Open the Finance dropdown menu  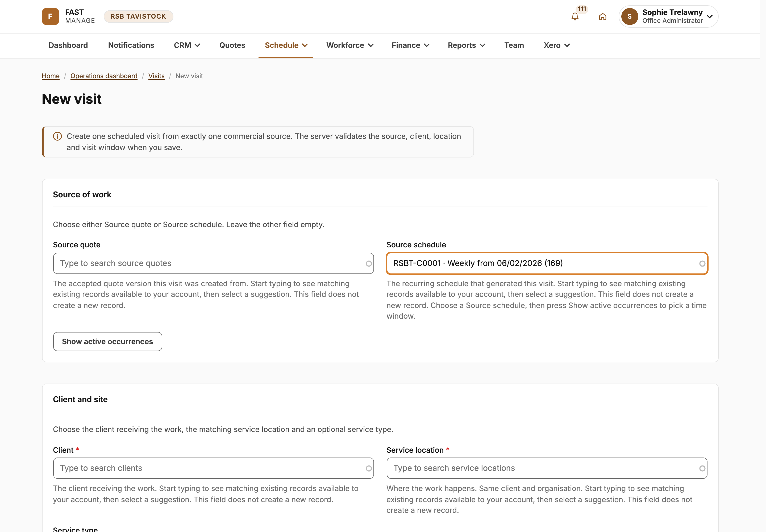pyautogui.click(x=410, y=45)
